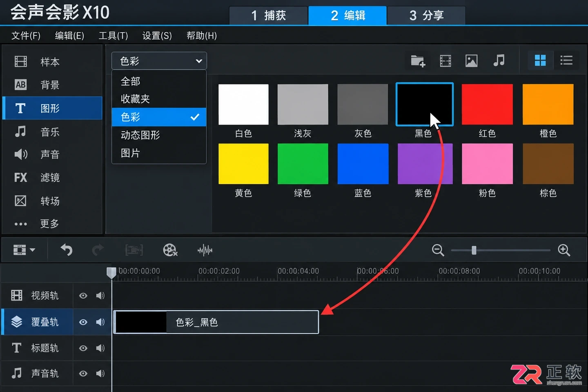Screen dimensions: 588x392
Task: Switch to the 2 编辑 tab
Action: click(x=347, y=16)
